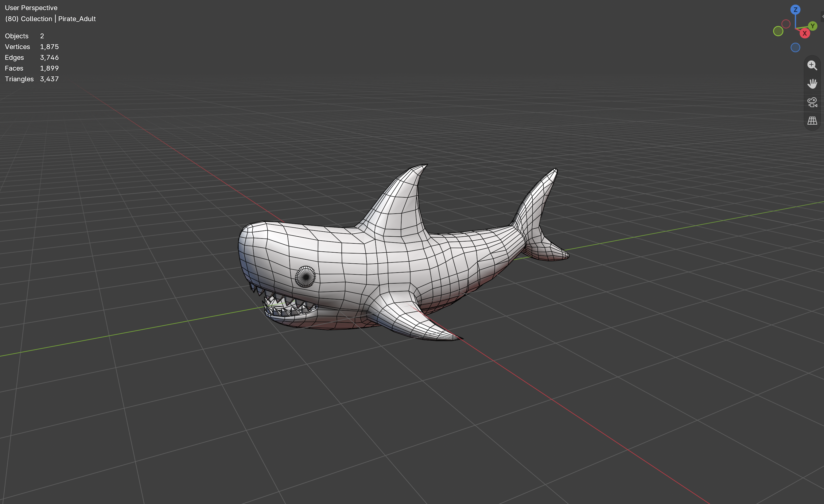Click the pan view hand icon
824x504 pixels.
(x=812, y=83)
